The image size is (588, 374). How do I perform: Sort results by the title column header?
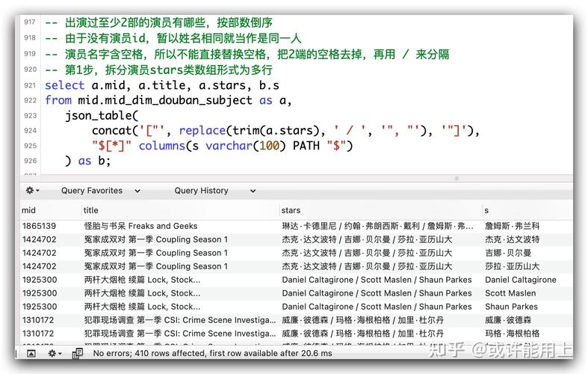[x=90, y=210]
